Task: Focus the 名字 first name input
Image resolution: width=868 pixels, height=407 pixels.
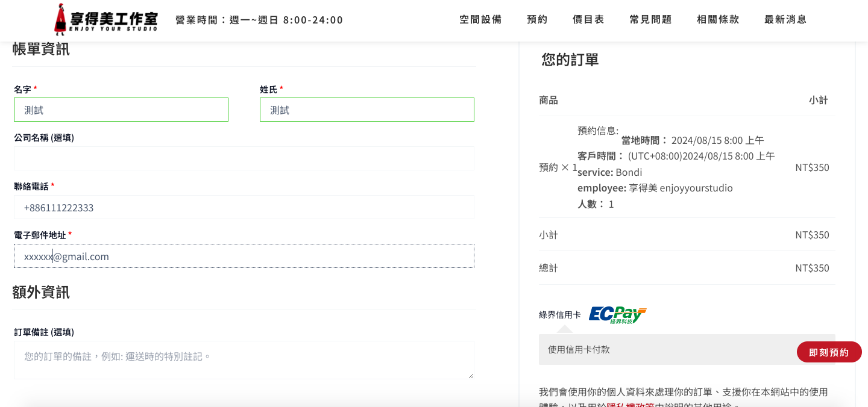Action: [121, 110]
